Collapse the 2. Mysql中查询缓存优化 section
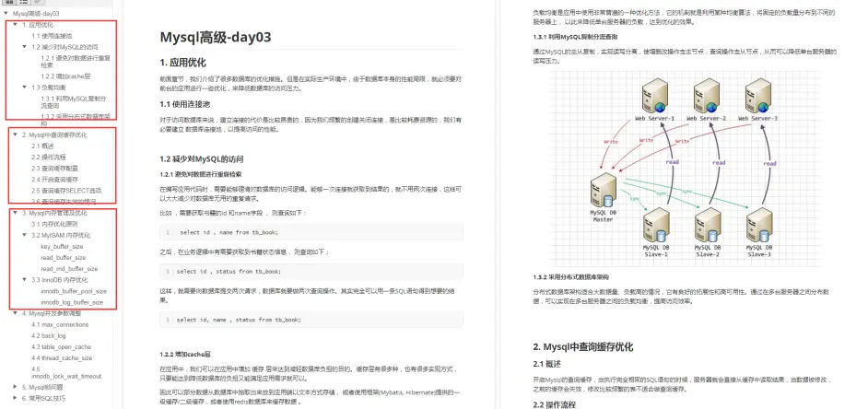 (16, 134)
